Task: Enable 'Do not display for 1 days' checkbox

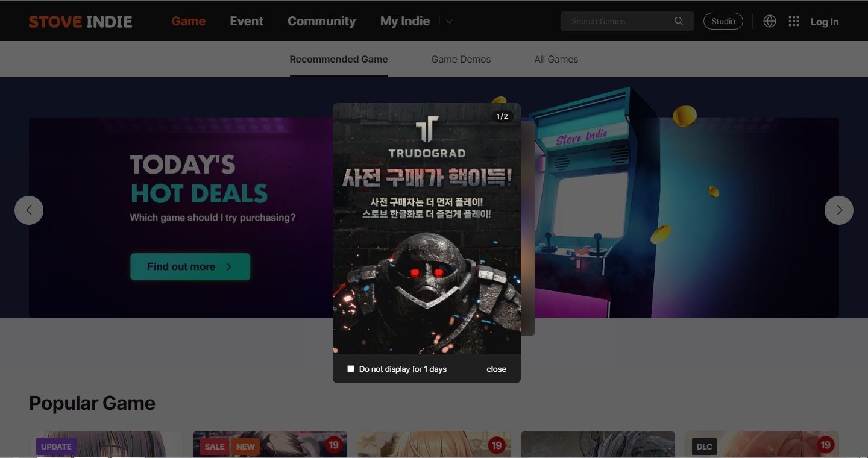Action: click(x=351, y=369)
